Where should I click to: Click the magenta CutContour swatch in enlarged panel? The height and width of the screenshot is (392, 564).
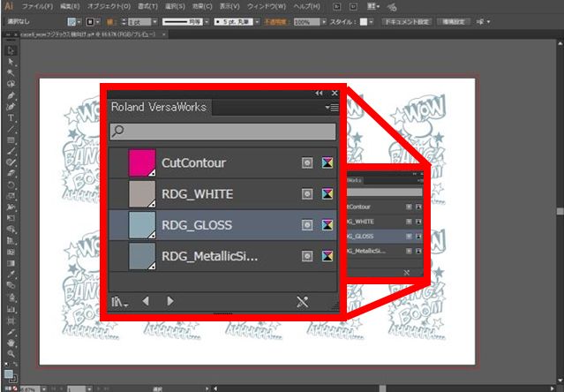coord(142,163)
